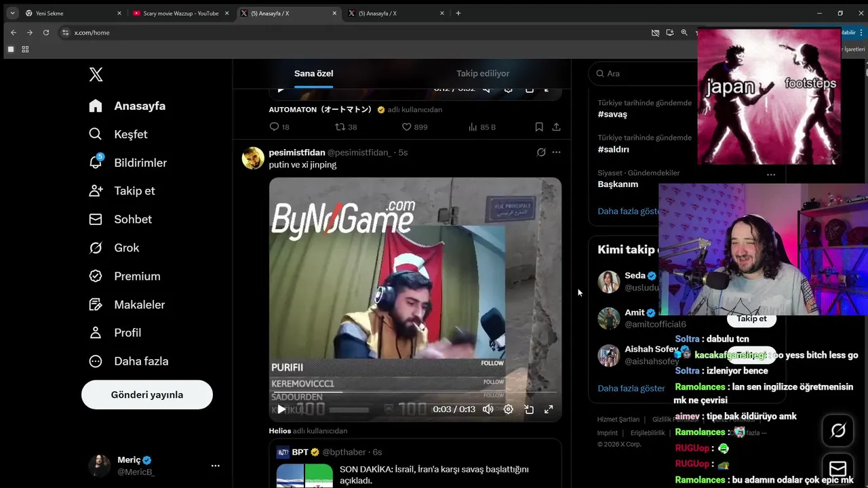Repost the AUTOMATON post (38)
Screen dimensions: 868x488
pyautogui.click(x=346, y=127)
